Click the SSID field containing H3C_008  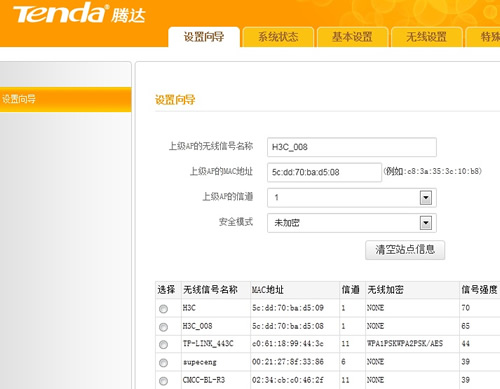tap(352, 147)
